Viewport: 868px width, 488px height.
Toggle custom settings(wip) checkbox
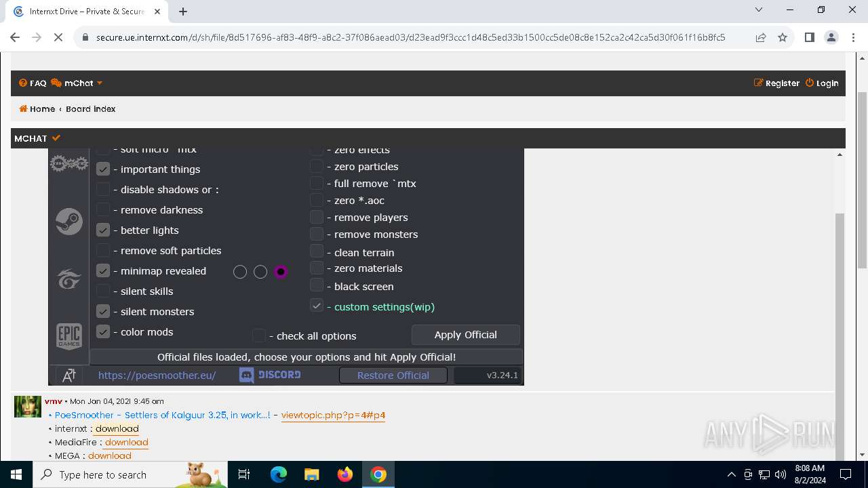tap(317, 306)
